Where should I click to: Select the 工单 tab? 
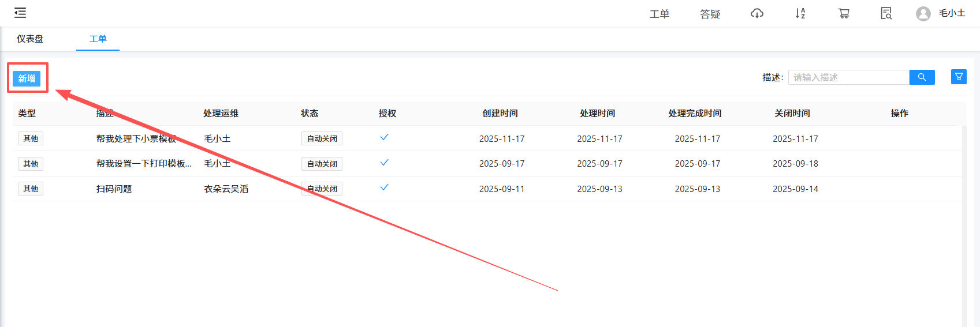coord(98,39)
